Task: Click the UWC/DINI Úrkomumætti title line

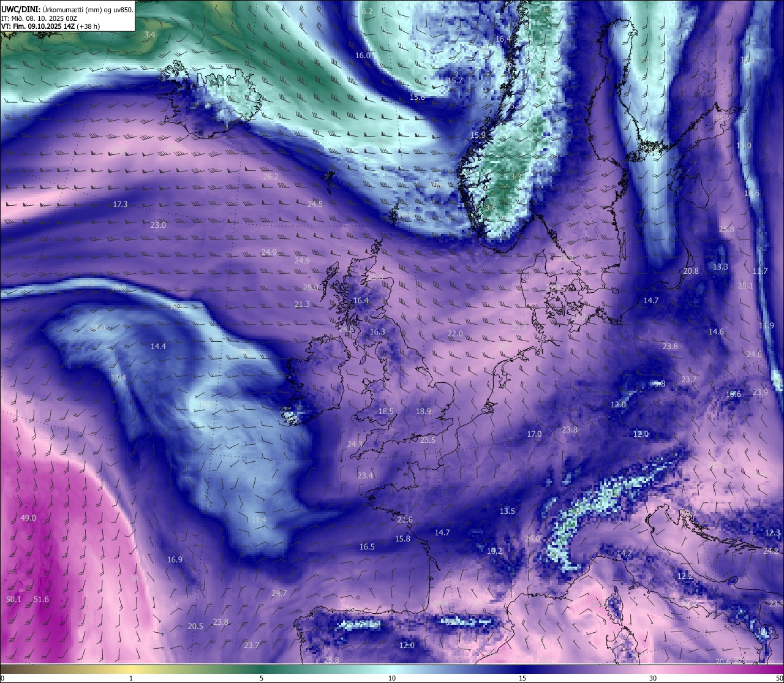Action: click(x=67, y=10)
